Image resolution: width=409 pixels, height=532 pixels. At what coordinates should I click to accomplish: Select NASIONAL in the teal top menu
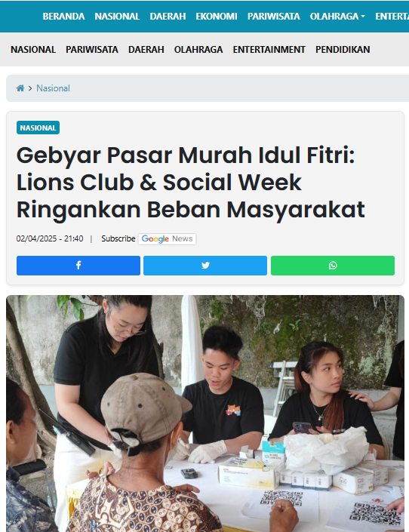[x=117, y=17]
